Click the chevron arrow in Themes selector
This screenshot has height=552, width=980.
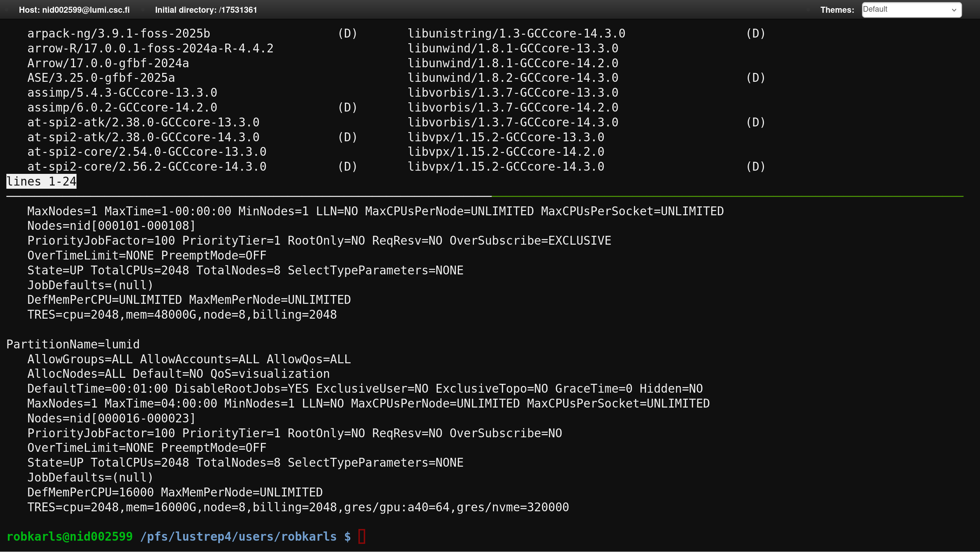pyautogui.click(x=954, y=10)
